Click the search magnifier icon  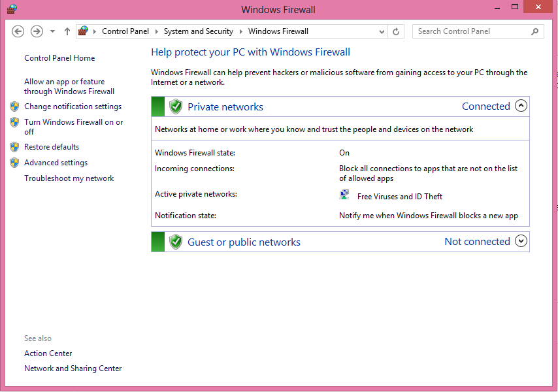534,31
